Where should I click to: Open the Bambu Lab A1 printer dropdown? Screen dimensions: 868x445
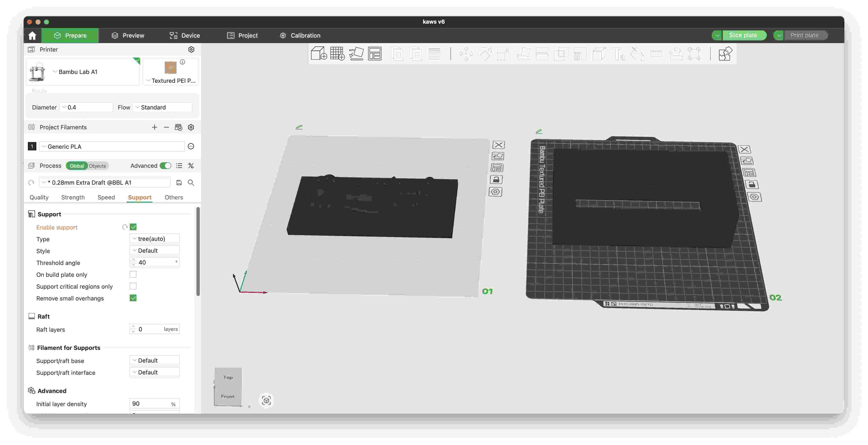pos(83,71)
